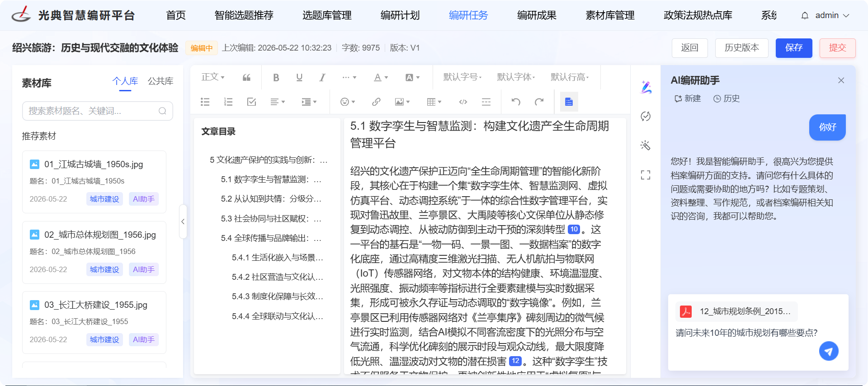Start a 新建 conversation in AI assistant
This screenshot has height=386, width=868.
point(688,99)
